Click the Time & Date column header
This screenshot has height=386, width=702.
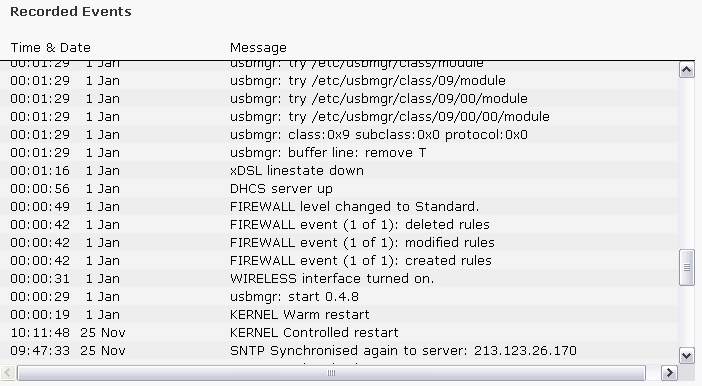[50, 47]
